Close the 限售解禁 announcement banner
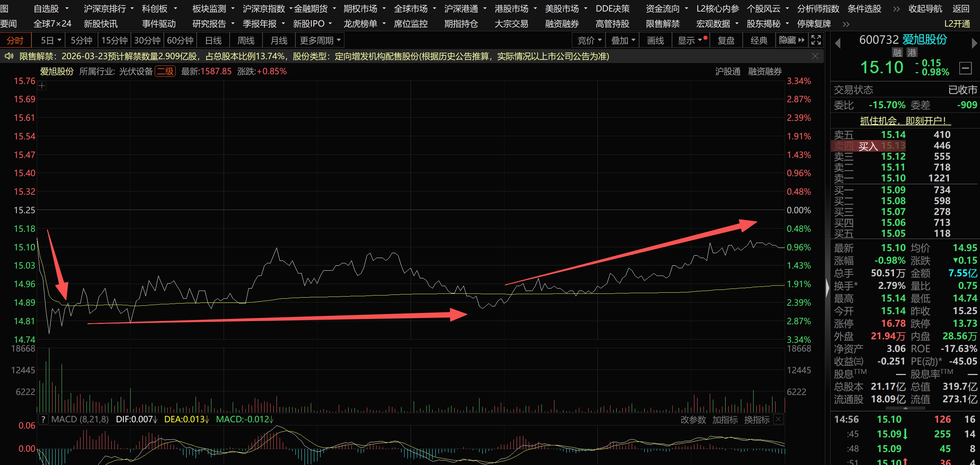 point(815,56)
